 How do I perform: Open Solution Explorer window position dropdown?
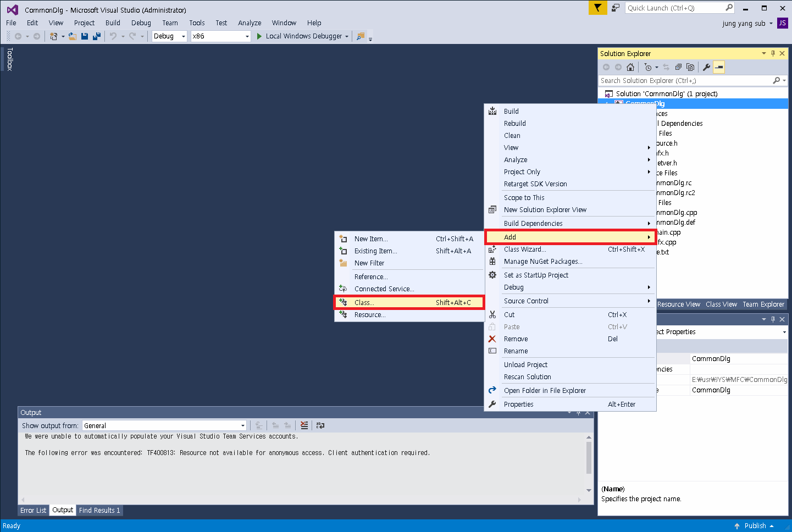tap(763, 53)
